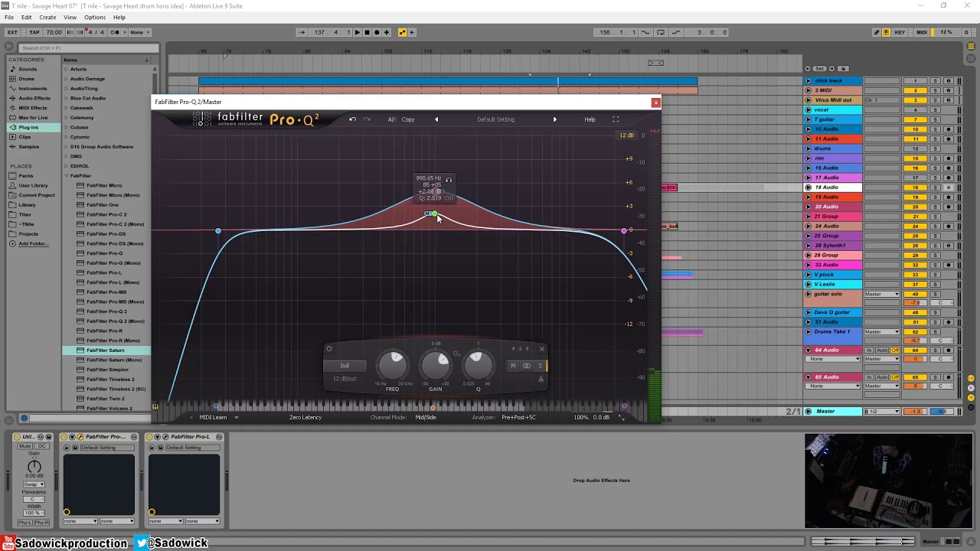Open the Edit menu
The height and width of the screenshot is (551, 980).
coord(27,17)
